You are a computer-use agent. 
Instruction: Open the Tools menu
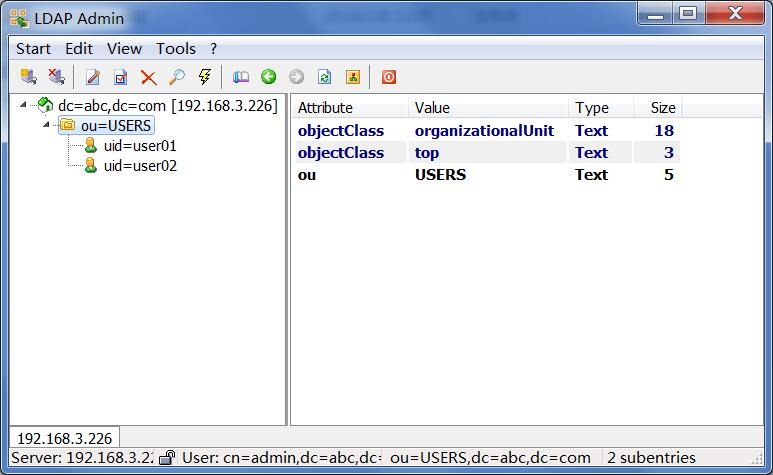click(x=176, y=49)
